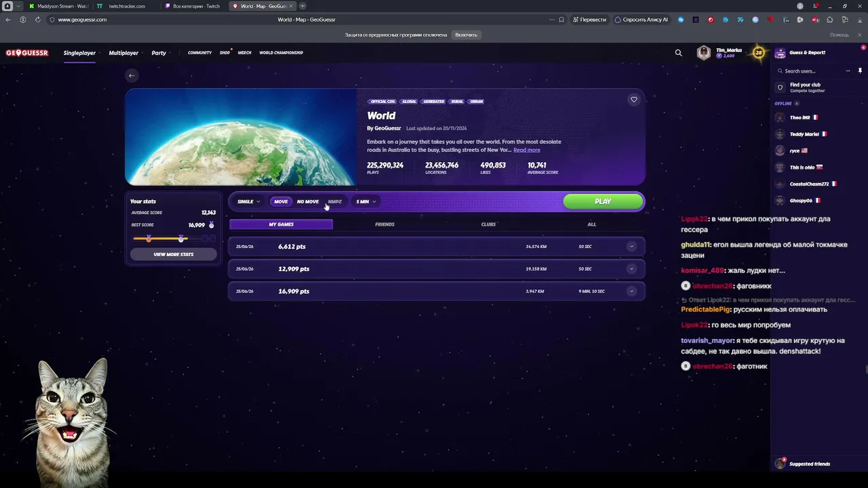Open a new browser tab

coord(302,6)
